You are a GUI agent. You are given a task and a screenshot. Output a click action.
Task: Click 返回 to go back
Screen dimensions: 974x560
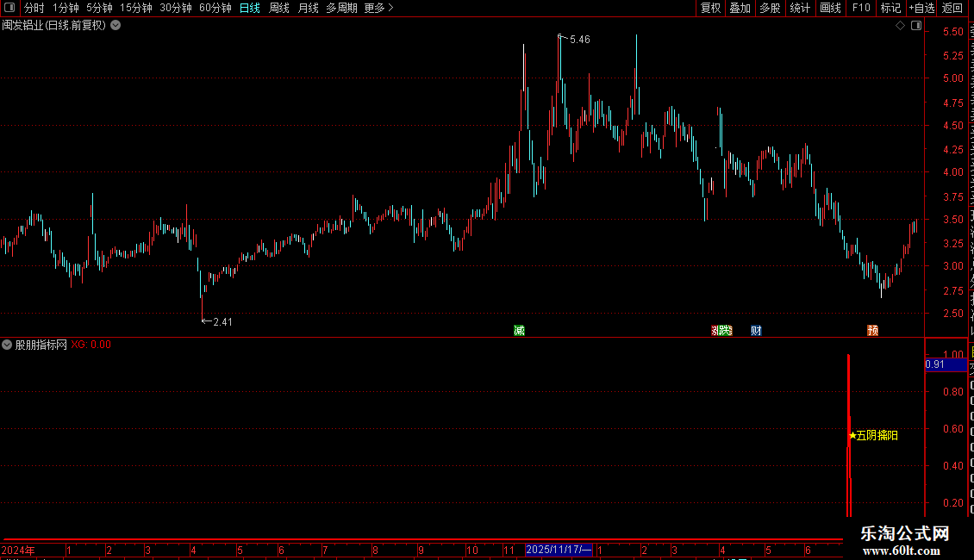(x=952, y=8)
